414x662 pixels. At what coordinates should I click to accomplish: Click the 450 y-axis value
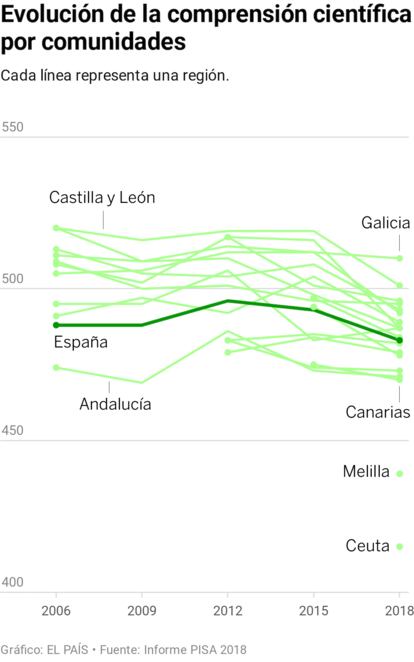[x=12, y=430]
